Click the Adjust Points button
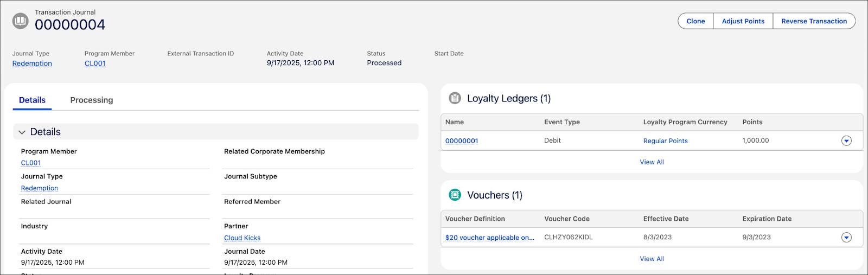Image resolution: width=868 pixels, height=275 pixels. 743,21
